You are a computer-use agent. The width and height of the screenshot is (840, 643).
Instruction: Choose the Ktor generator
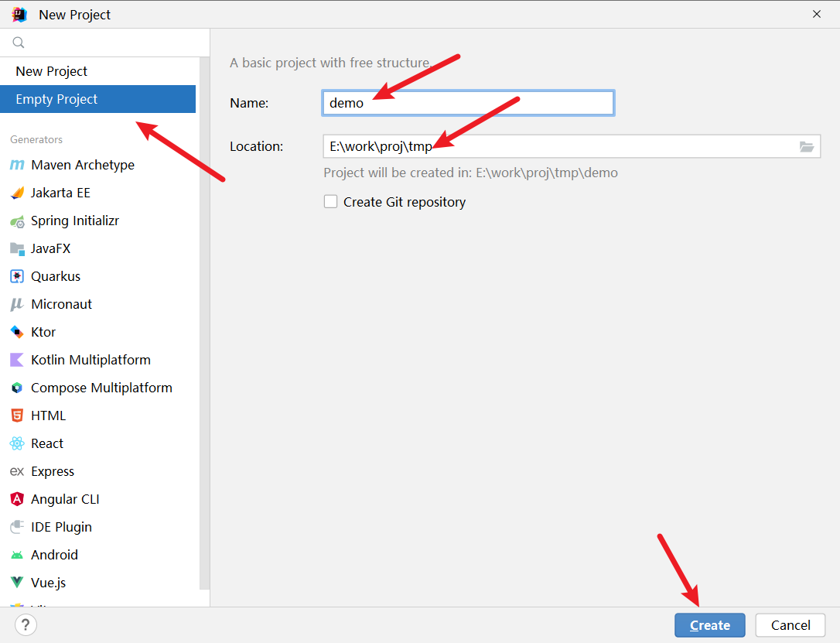point(97,332)
